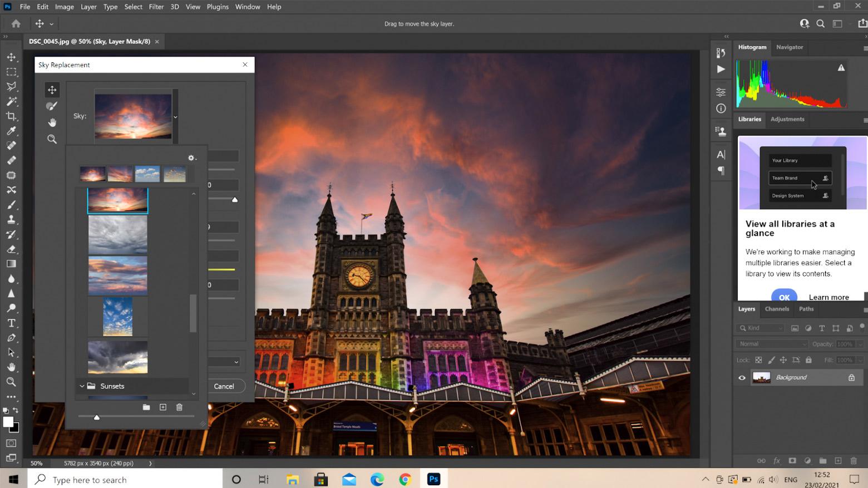Toggle the Background layer lock icon

[851, 378]
